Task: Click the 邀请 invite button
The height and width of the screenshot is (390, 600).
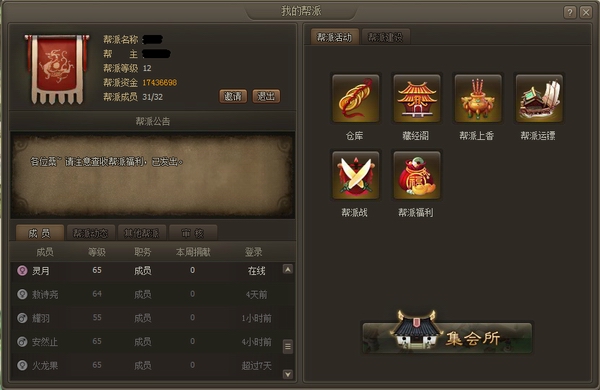Action: [x=233, y=96]
